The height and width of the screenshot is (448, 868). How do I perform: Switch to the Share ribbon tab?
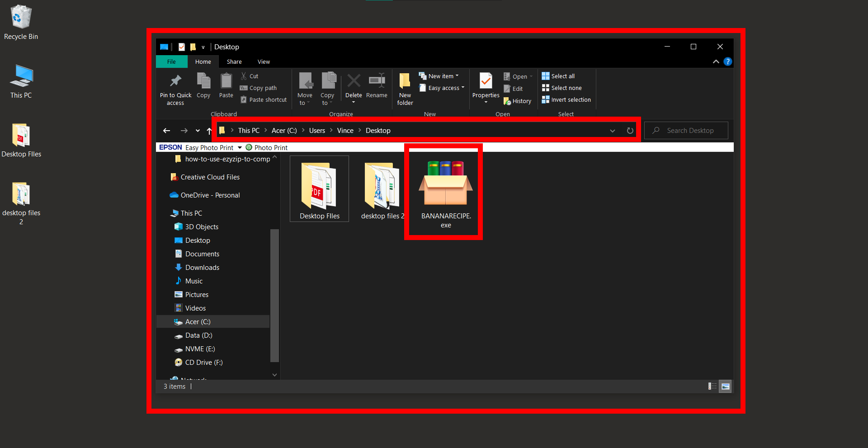pos(234,61)
